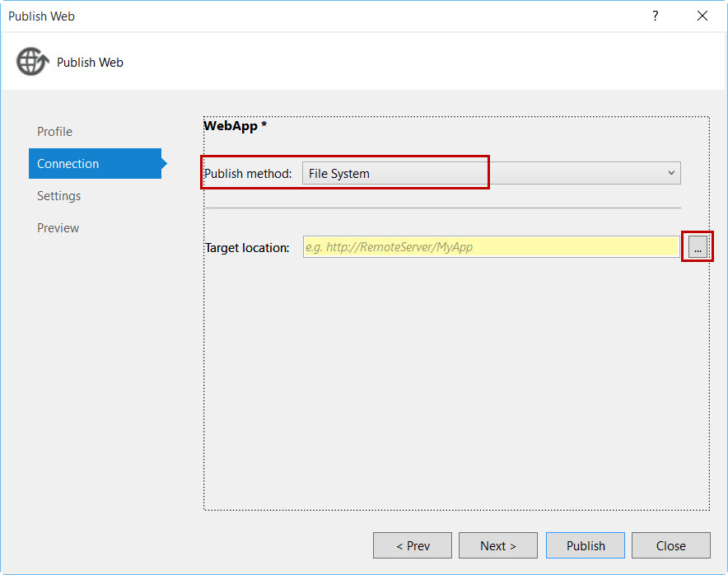The height and width of the screenshot is (575, 728).
Task: Click the Publish Web window title bar text
Action: pos(41,16)
